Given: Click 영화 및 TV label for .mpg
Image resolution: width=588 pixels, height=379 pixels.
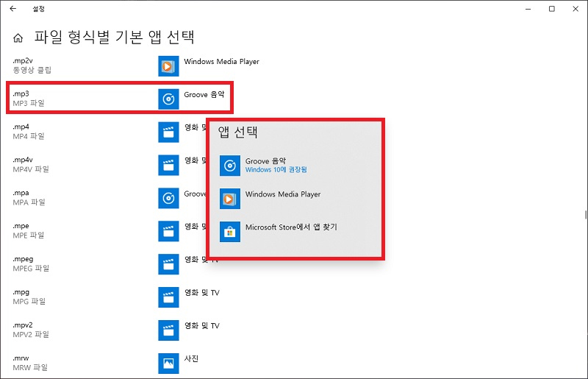Looking at the screenshot, I should (201, 293).
